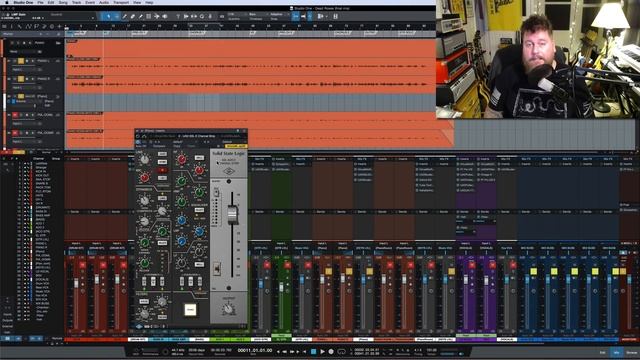This screenshot has height=360, width=640.
Task: Click the transport time position display
Action: 255,351
